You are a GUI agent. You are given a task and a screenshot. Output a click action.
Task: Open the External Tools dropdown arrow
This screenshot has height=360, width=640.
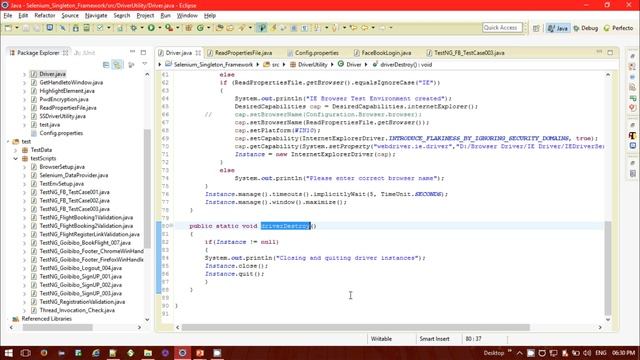coord(178,28)
